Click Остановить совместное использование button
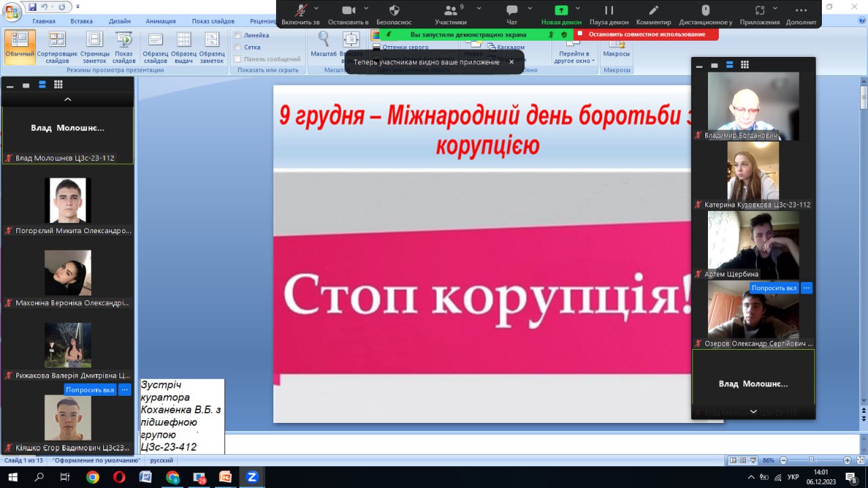 [646, 34]
